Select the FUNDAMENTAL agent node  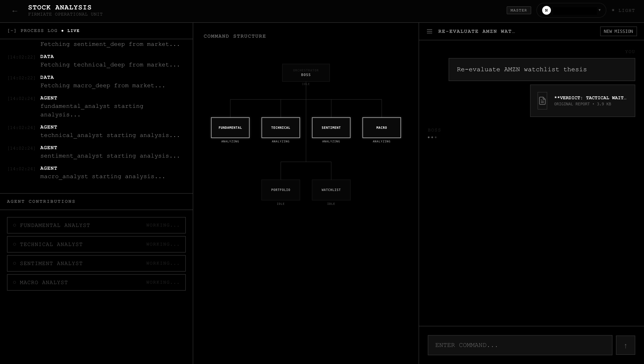click(230, 127)
